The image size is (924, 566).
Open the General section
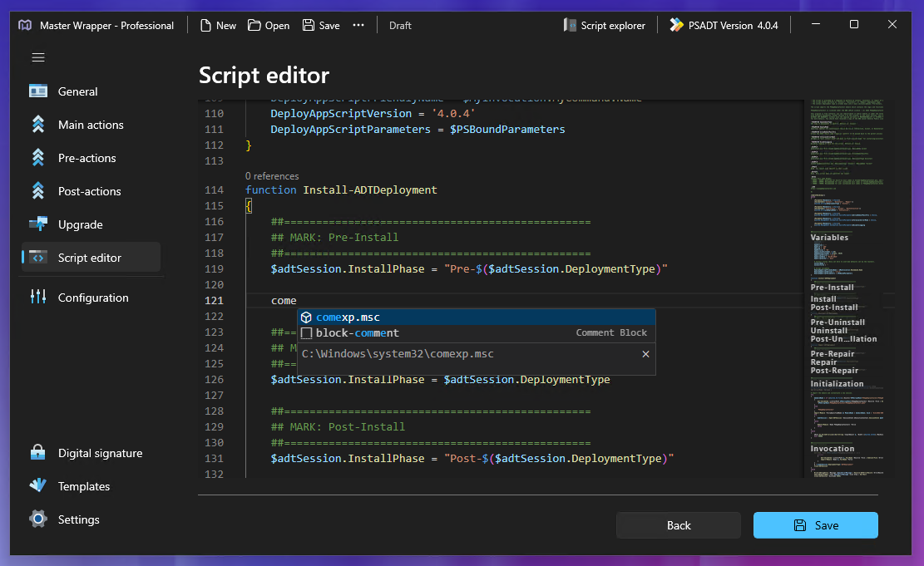coord(78,91)
